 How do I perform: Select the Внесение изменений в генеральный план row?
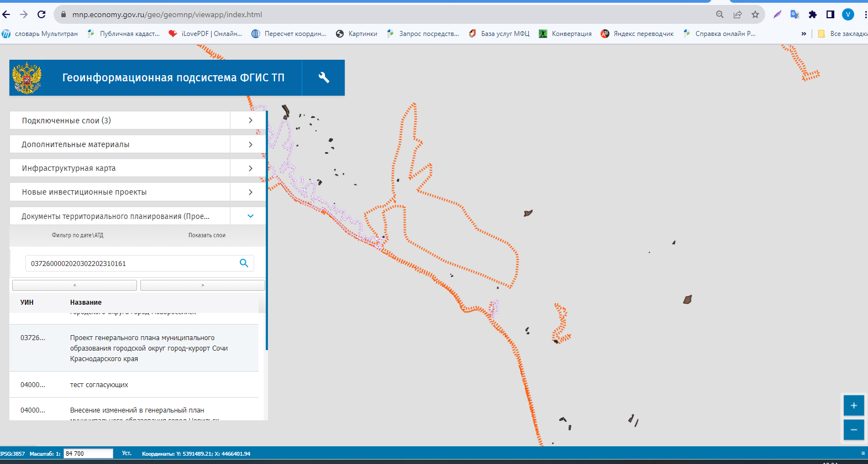point(134,409)
